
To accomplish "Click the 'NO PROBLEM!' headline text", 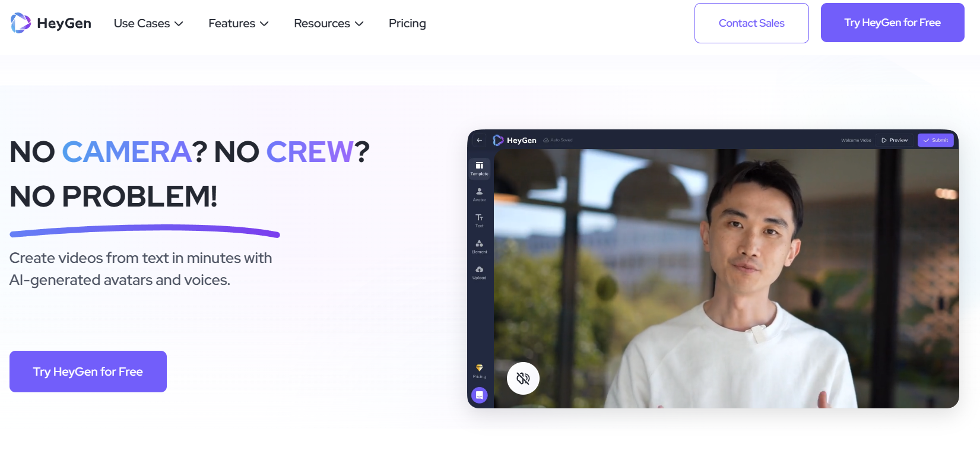I will [114, 196].
